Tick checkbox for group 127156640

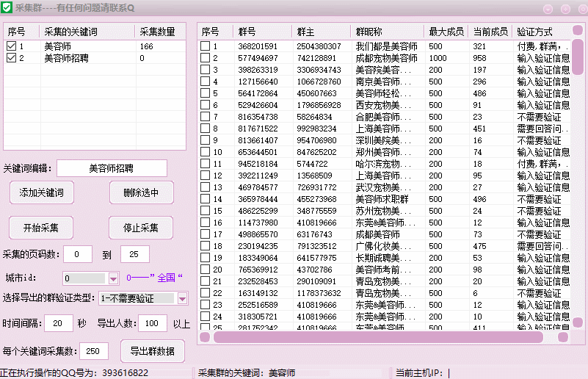point(205,81)
